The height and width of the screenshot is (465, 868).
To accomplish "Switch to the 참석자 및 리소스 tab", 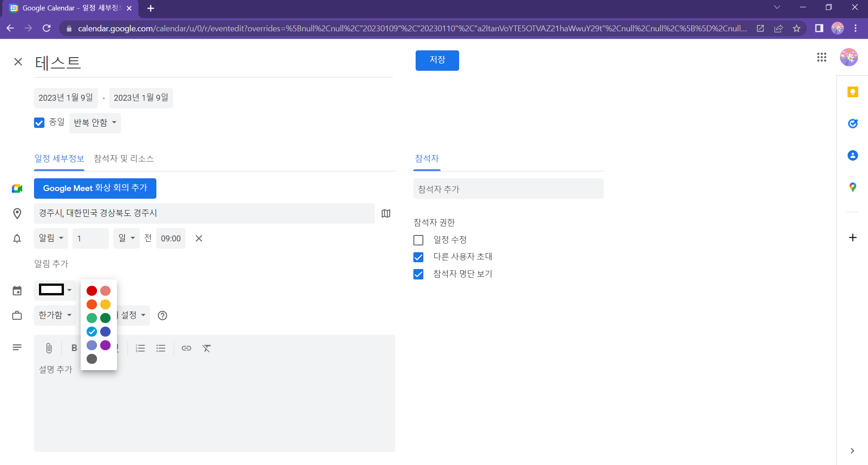I will click(x=124, y=158).
